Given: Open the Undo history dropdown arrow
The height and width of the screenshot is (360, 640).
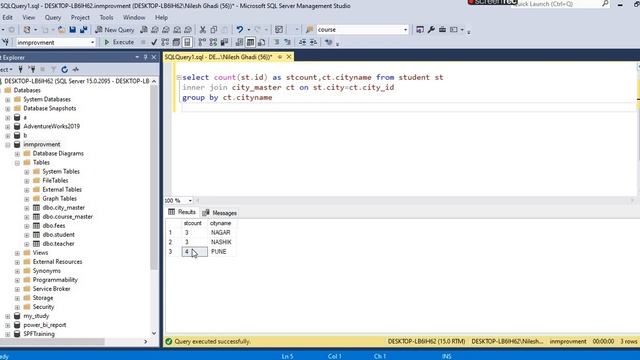Looking at the screenshot, I should [249, 30].
